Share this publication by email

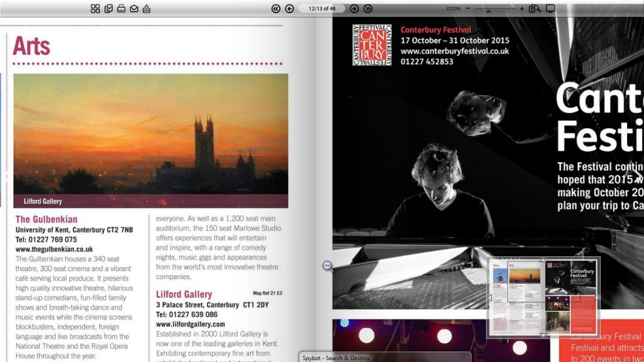134,9
